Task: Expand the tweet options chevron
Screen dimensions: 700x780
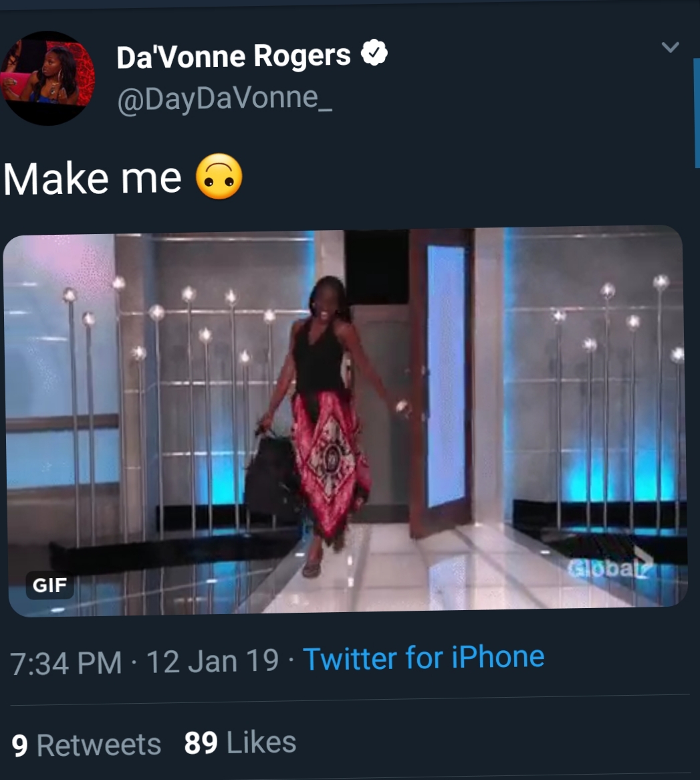Action: point(670,47)
